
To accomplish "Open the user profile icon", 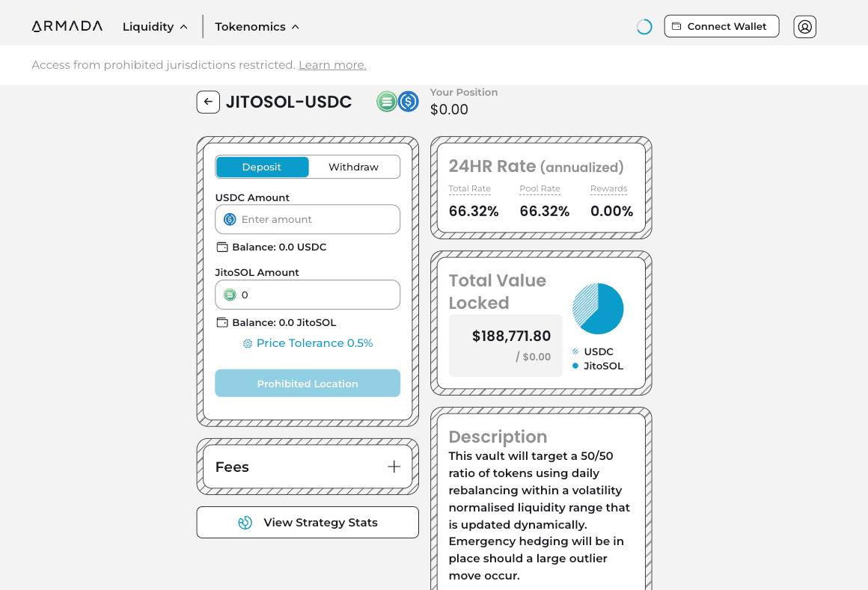I will pyautogui.click(x=804, y=26).
